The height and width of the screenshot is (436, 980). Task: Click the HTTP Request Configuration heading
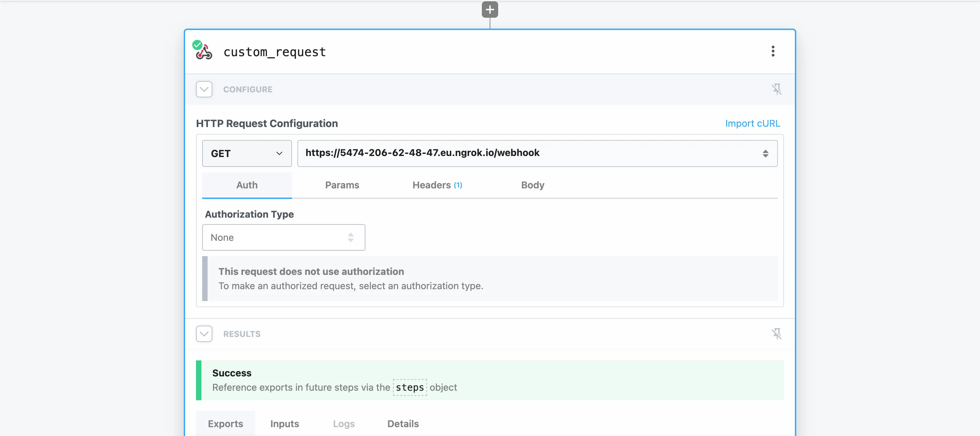click(x=267, y=123)
